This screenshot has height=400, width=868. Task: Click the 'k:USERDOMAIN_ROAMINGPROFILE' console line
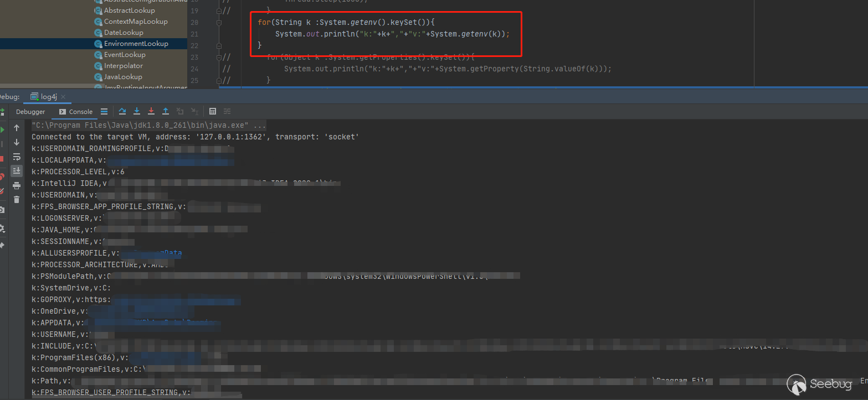[133, 148]
